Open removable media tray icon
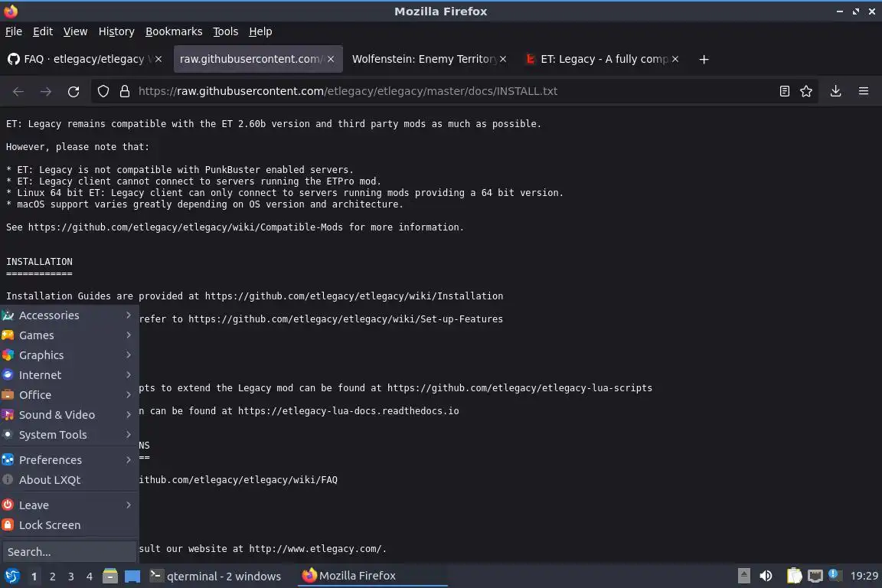This screenshot has height=588, width=882. coord(743,576)
